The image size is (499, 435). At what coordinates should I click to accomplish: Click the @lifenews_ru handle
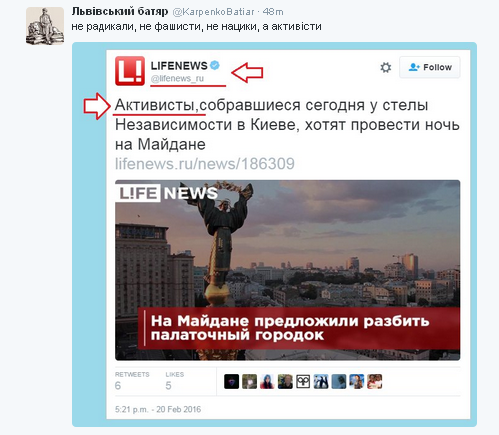(x=177, y=79)
